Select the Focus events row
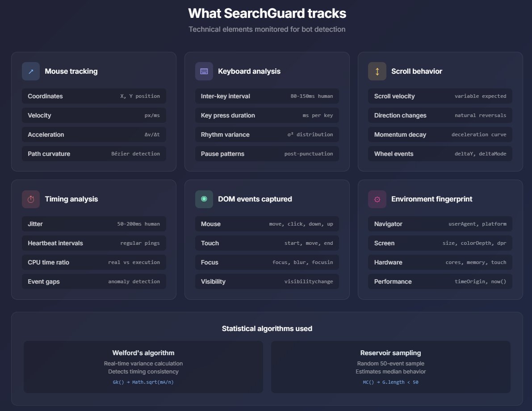This screenshot has height=411, width=532. (x=267, y=262)
